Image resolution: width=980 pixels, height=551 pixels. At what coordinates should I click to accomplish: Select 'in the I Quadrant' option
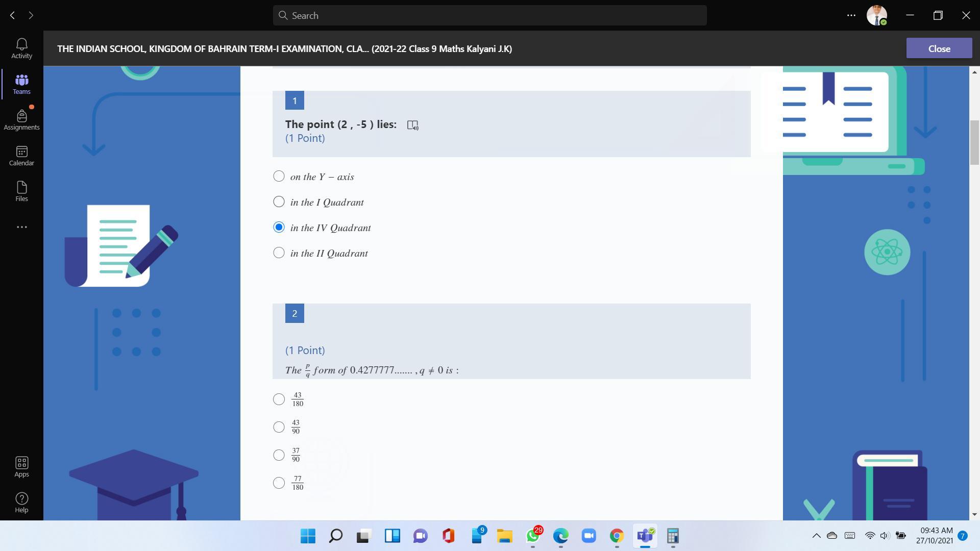point(279,202)
